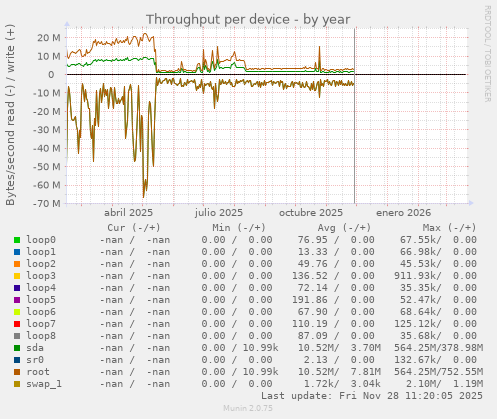Click the loop6 lime legend swatch
This screenshot has width=497, height=419.
pyautogui.click(x=17, y=312)
